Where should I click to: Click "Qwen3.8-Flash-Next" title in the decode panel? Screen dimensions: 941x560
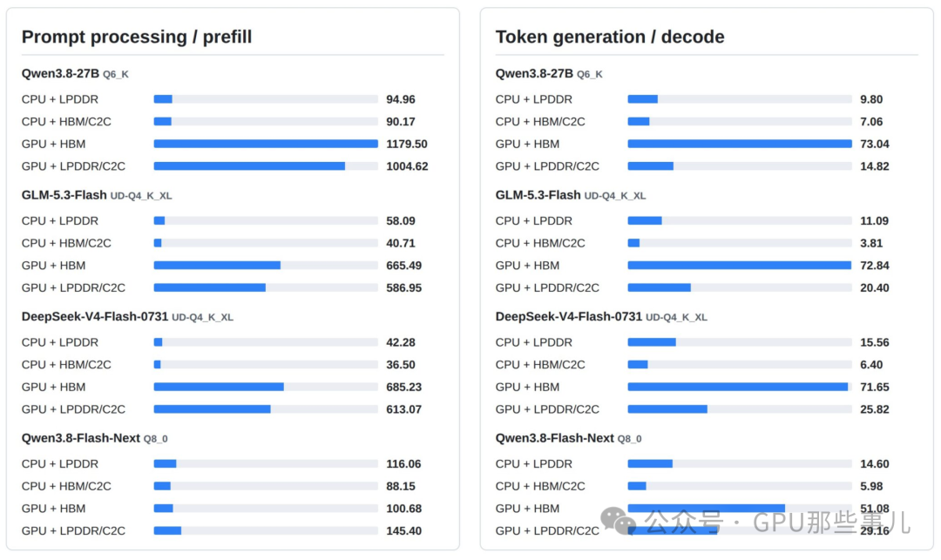point(555,438)
